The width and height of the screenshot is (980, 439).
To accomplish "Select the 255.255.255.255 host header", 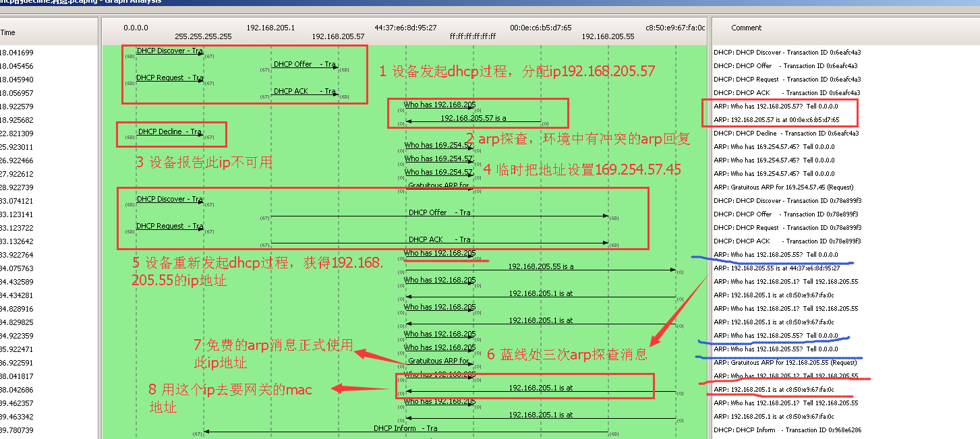I will click(x=203, y=36).
